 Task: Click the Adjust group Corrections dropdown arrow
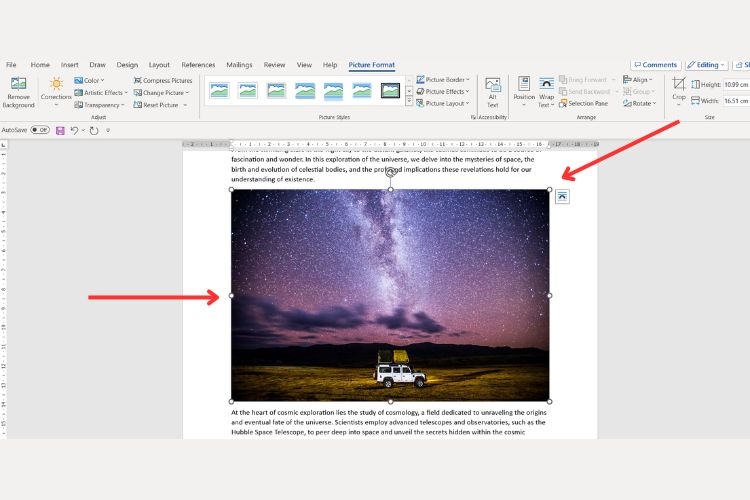coord(56,105)
